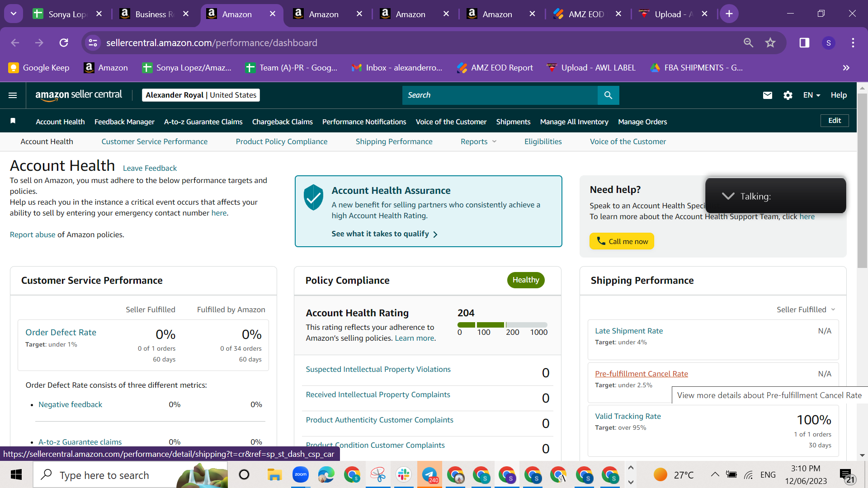Image resolution: width=868 pixels, height=488 pixels.
Task: Open Feedback Manager in the navigation bar
Action: (x=124, y=122)
